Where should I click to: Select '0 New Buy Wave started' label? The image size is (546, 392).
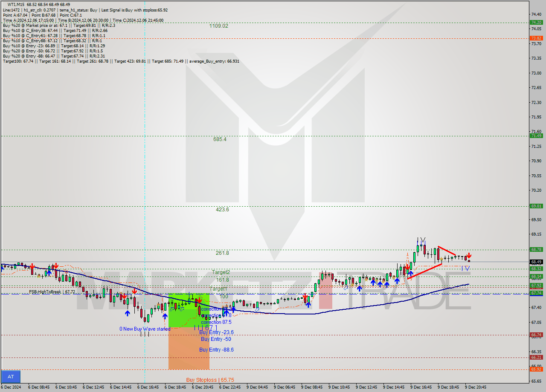pos(145,329)
